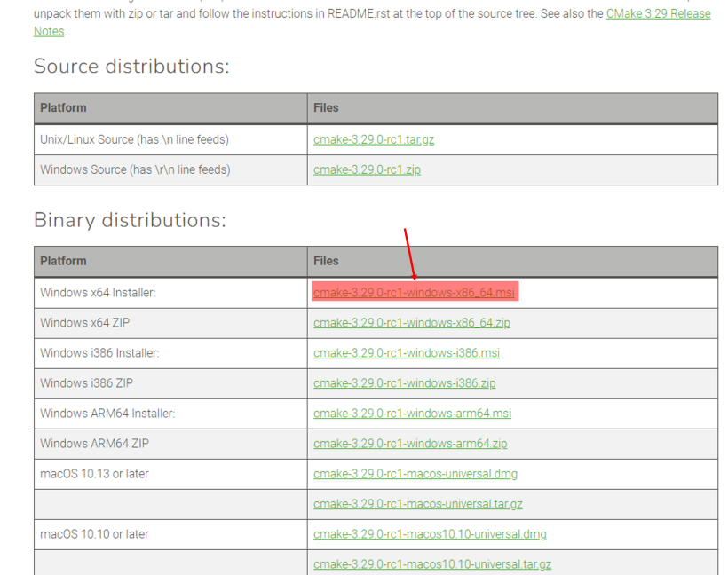Viewport: 728px width, 575px height.
Task: Download cmake-3.29.0-rc1.tar.gz source archive
Action: (x=374, y=139)
